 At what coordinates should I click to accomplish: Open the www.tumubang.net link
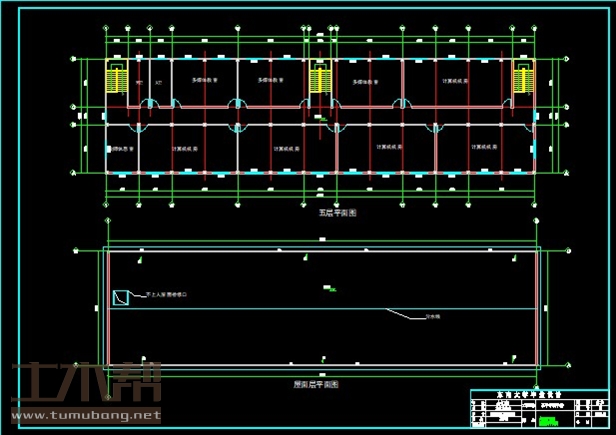84,415
